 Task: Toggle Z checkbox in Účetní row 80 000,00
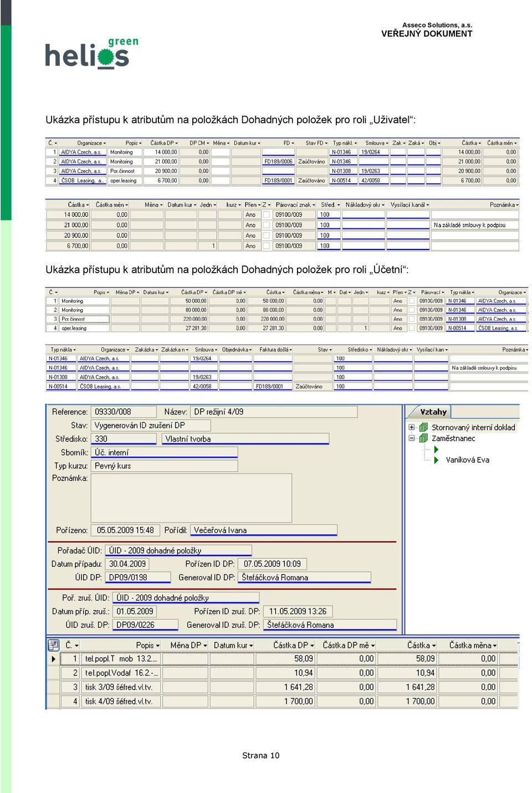[x=412, y=310]
